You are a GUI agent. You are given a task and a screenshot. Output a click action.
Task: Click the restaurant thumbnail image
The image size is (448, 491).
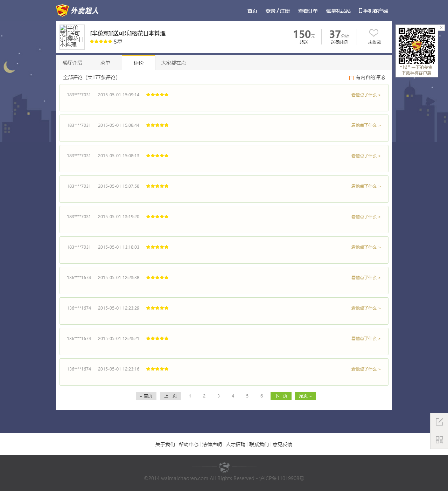(x=72, y=37)
